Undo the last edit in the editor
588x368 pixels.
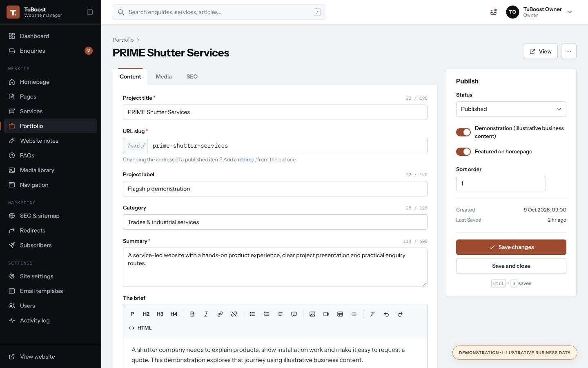pos(386,314)
